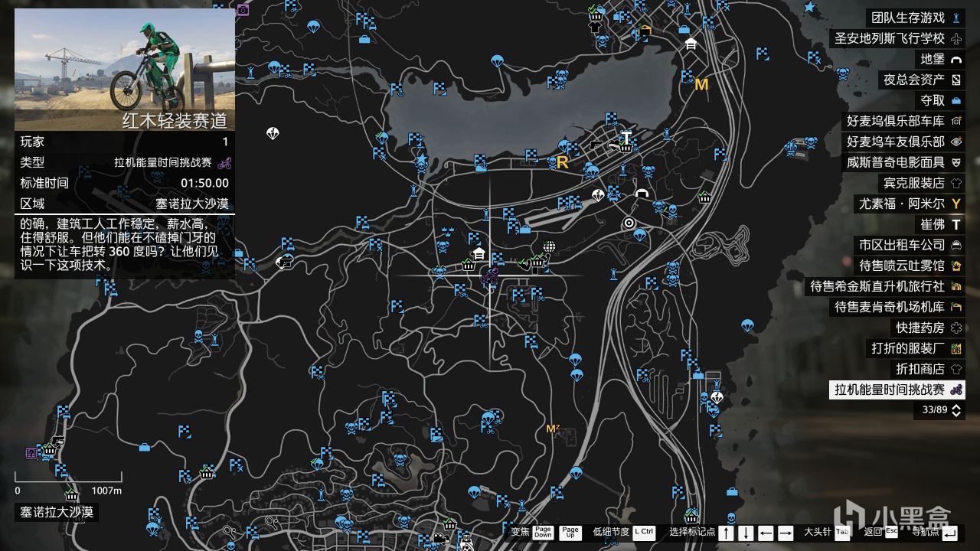Select the purple bicycle time trial map marker
980x551 pixels.
[x=490, y=275]
